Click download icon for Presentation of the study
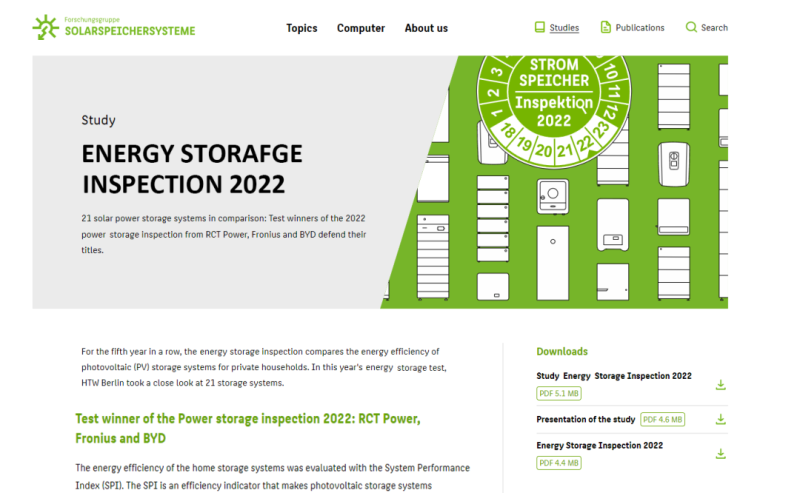The height and width of the screenshot is (493, 800). [720, 420]
